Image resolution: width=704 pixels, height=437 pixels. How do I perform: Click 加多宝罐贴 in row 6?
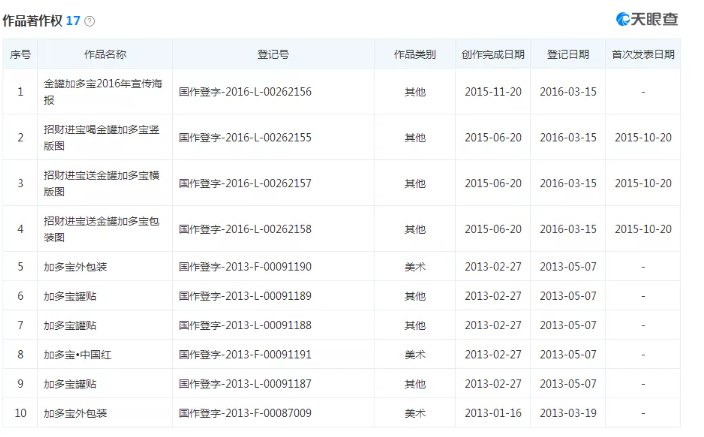[x=70, y=296]
